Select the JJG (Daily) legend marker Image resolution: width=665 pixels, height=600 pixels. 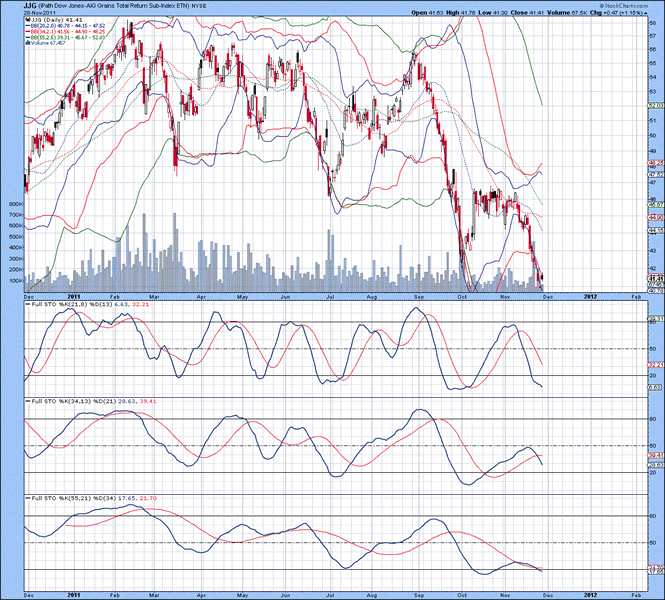(x=40, y=19)
